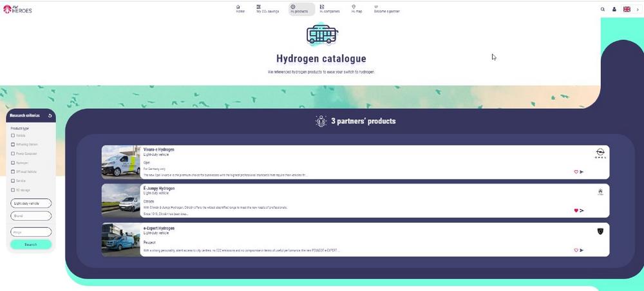Image resolution: width=644 pixels, height=291 pixels.
Task: Open the language selector with UK flag
Action: [629, 10]
